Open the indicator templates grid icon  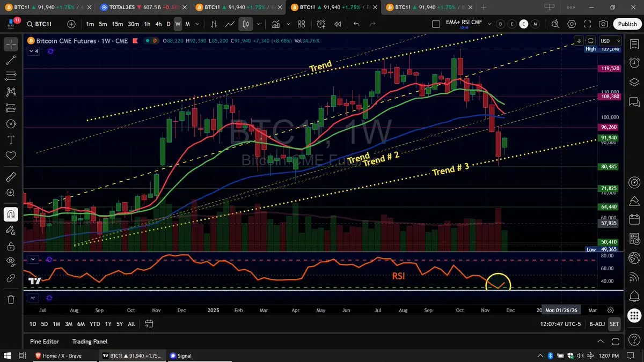[x=301, y=24]
